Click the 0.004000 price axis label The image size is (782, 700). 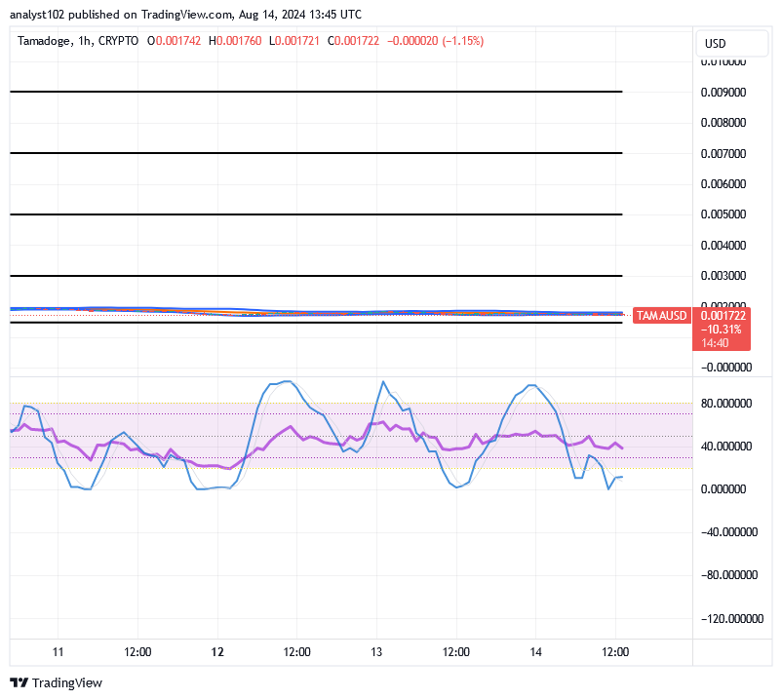[724, 245]
